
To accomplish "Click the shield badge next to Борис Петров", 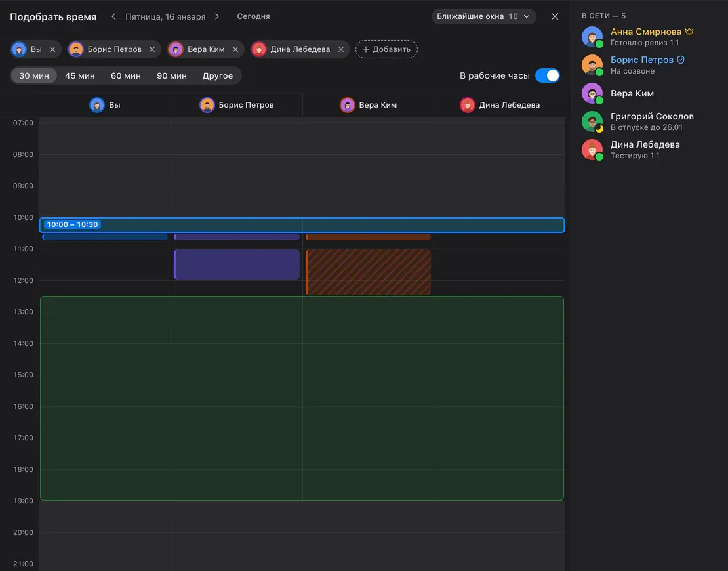I will tap(681, 60).
